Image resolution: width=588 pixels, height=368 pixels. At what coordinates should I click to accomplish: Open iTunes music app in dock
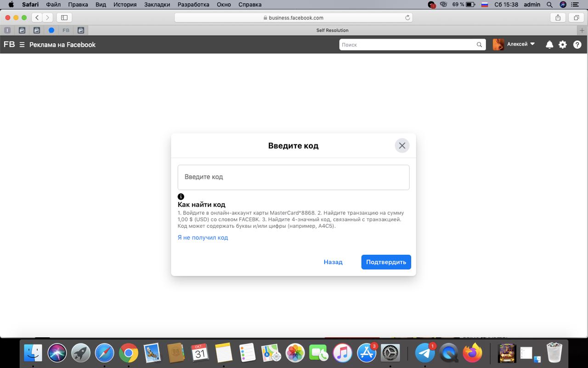343,353
